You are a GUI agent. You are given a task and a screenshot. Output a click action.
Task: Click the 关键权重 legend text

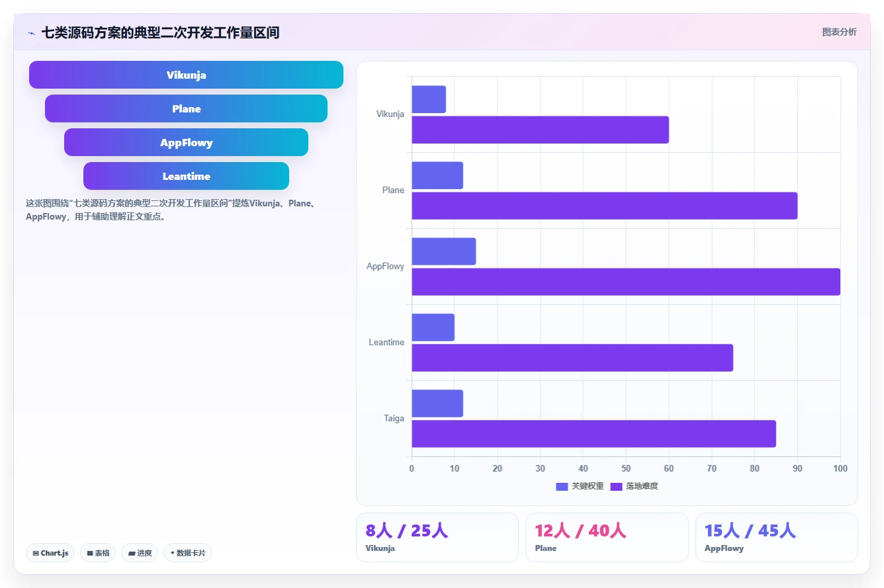point(588,487)
